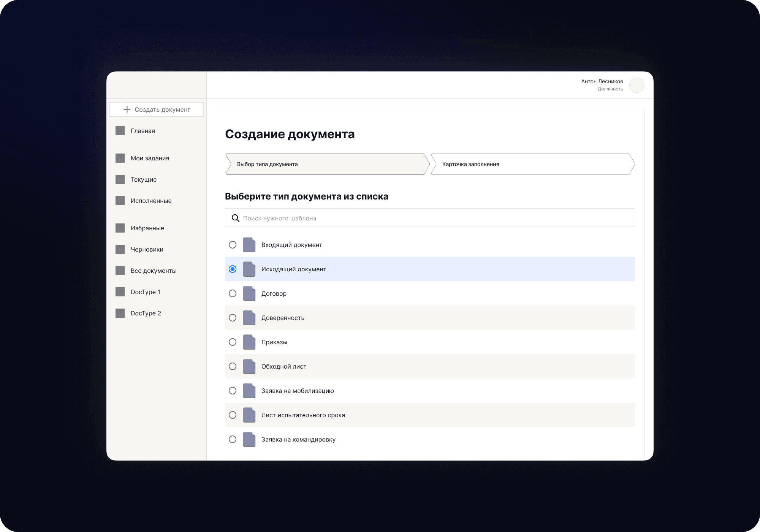
Task: Open user avatar of Антон Лесников
Action: 636,85
